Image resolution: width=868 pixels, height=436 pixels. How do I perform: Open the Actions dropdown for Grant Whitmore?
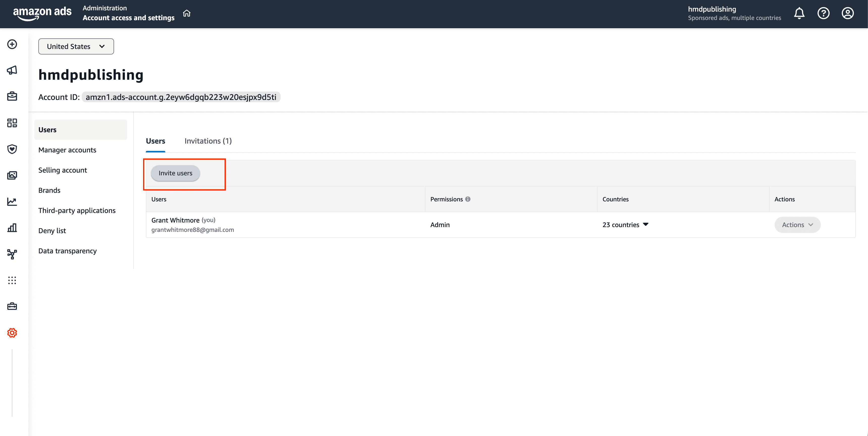coord(797,224)
